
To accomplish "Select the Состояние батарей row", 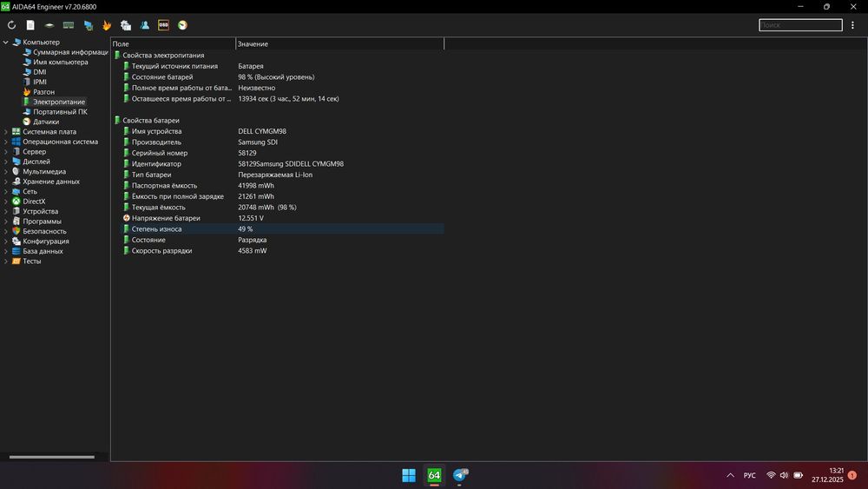I will click(x=282, y=77).
